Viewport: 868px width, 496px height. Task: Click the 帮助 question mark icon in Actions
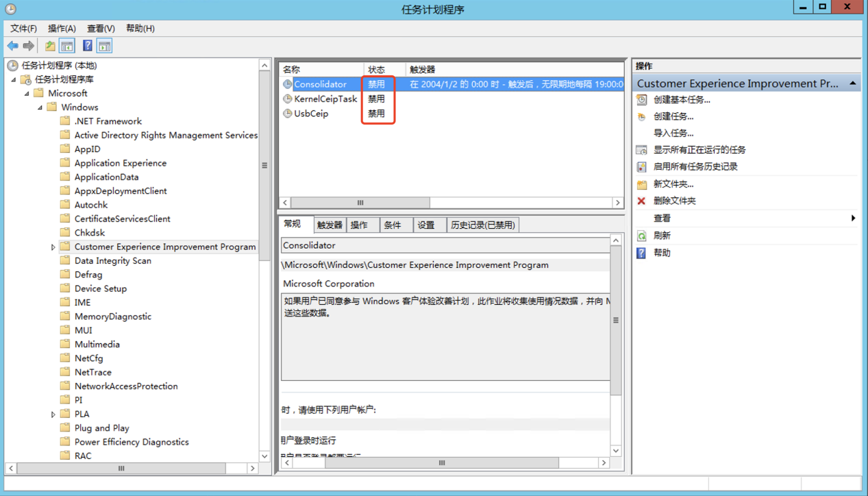(x=642, y=253)
